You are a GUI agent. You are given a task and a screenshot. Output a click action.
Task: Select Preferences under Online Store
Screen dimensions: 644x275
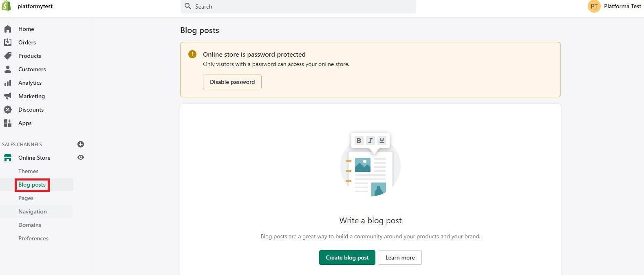[33, 238]
